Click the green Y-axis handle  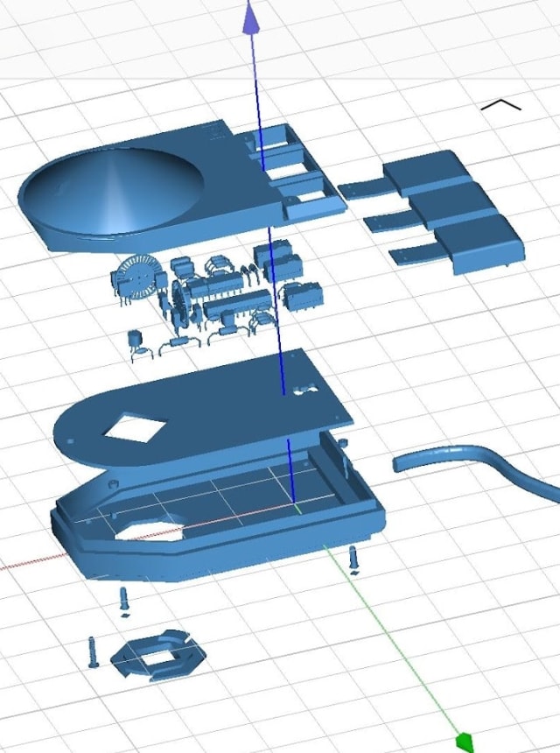(464, 741)
